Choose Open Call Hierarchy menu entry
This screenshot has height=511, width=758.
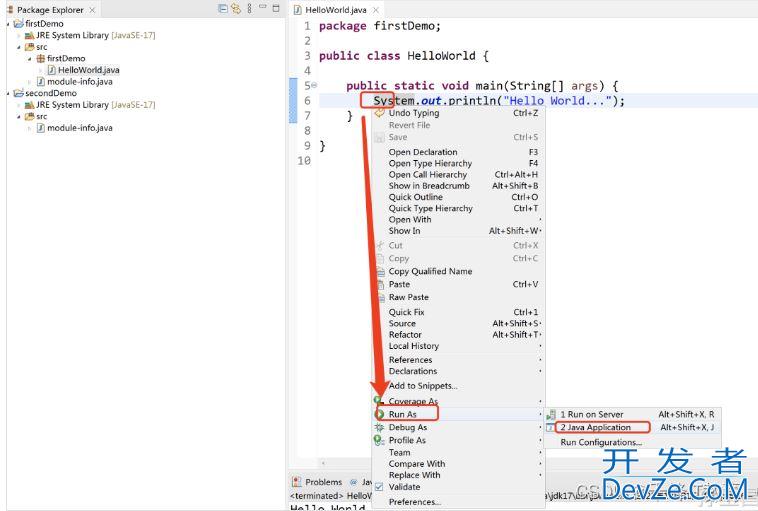pyautogui.click(x=458, y=175)
